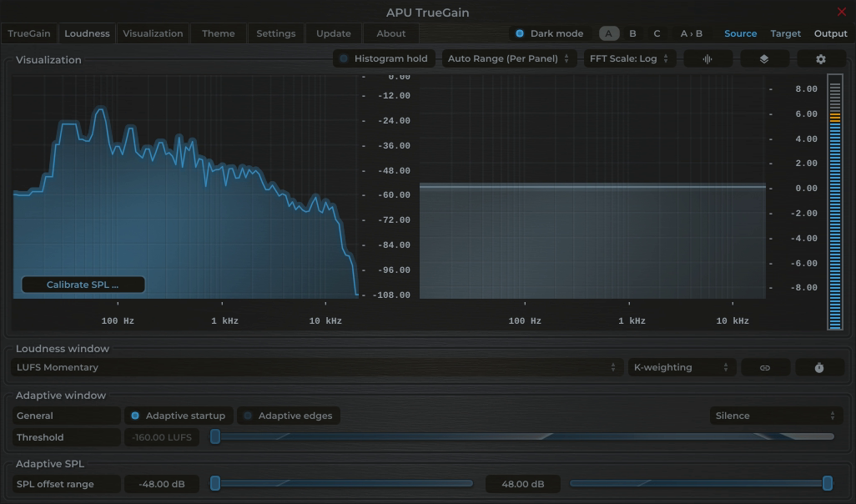Select preset slot C
856x504 pixels.
(x=657, y=33)
